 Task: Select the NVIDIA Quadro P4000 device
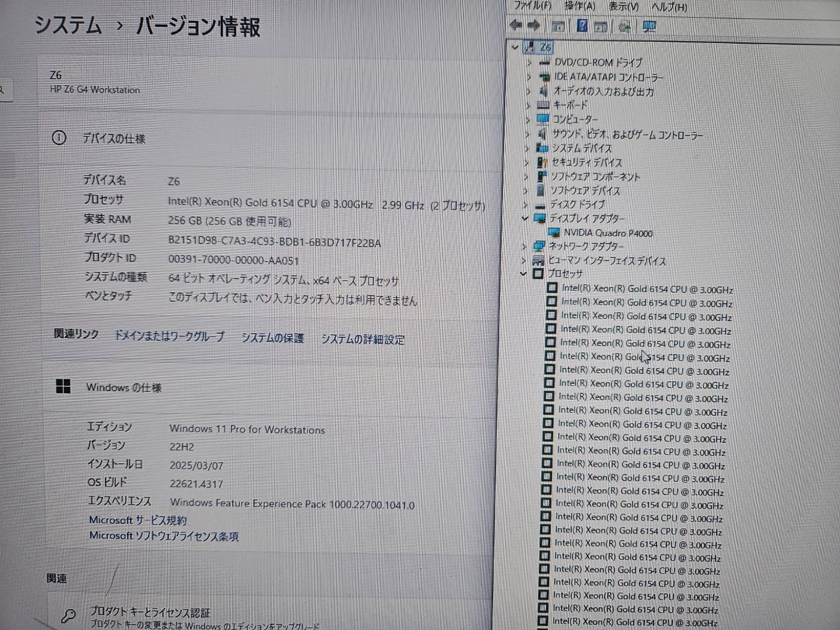[608, 233]
